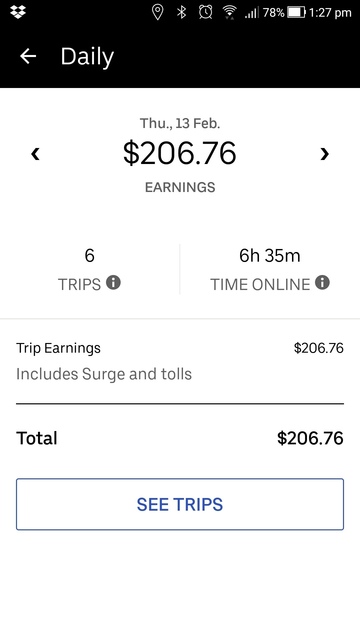Screen dimensions: 360x640
Task: Tap the SEE TRIPS button
Action: (x=180, y=504)
